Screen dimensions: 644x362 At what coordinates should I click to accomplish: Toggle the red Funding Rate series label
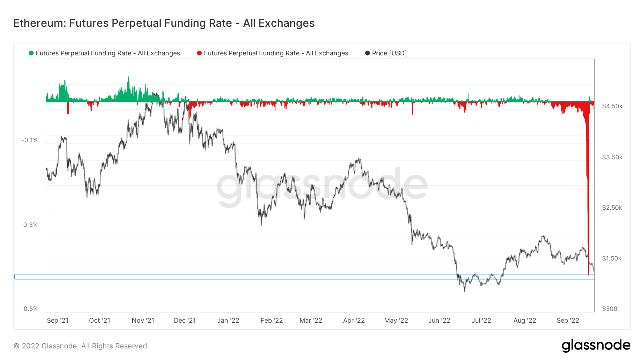[x=276, y=53]
